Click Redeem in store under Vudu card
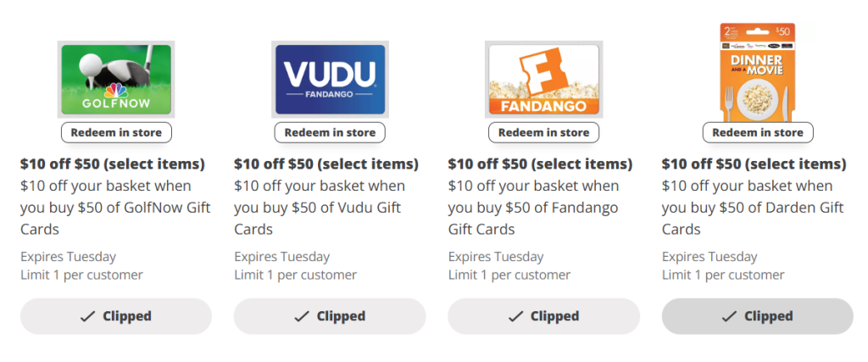 (x=330, y=132)
